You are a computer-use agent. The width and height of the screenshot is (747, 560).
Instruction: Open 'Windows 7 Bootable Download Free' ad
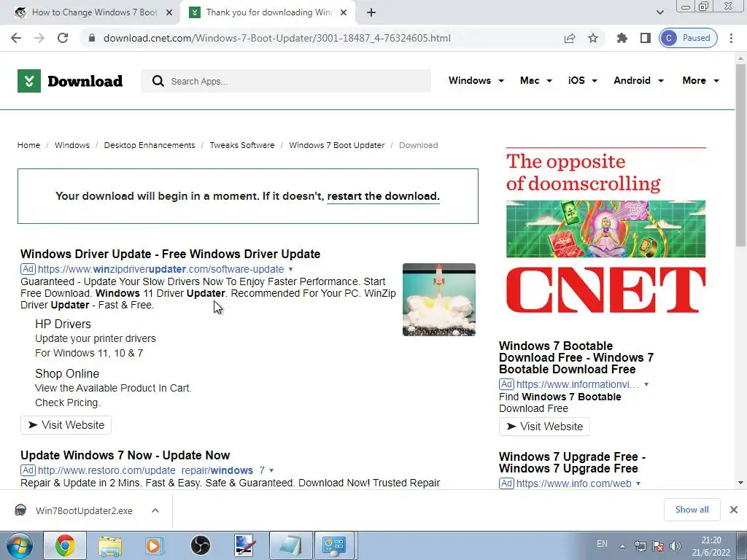click(576, 357)
